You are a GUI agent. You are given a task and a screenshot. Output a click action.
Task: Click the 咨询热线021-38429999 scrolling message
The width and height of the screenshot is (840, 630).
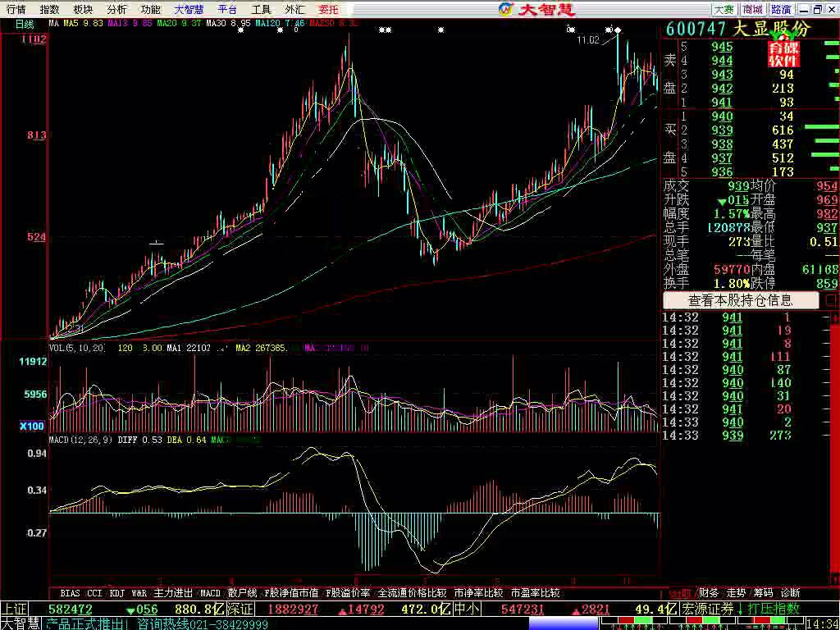[x=203, y=623]
